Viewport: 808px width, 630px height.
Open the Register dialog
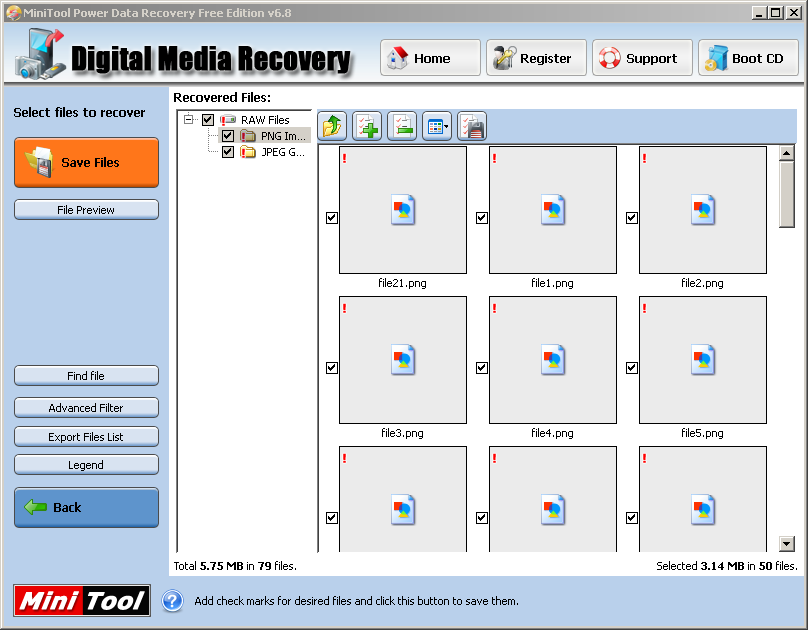[x=536, y=58]
